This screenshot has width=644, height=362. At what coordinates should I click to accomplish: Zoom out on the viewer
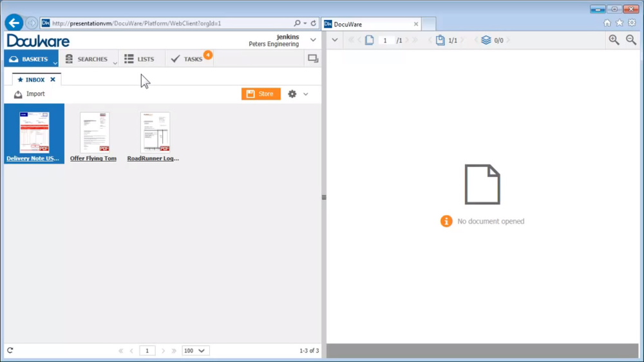tap(631, 40)
